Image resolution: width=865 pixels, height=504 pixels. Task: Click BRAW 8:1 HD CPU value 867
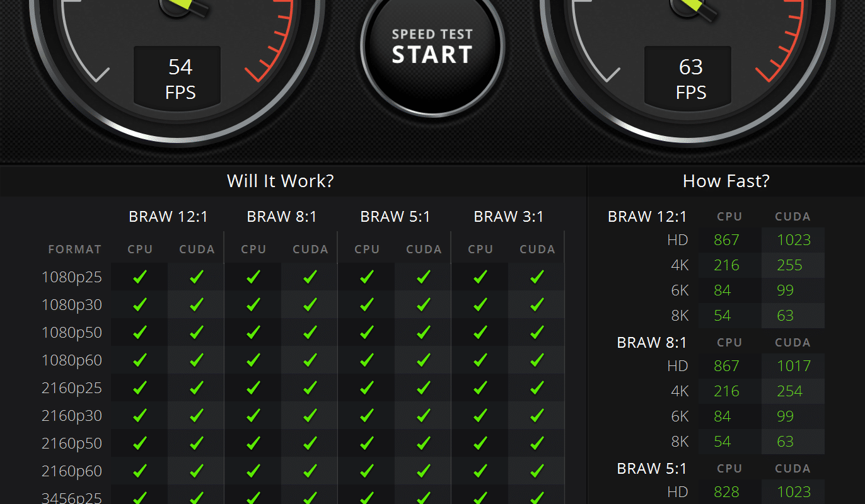[726, 366]
